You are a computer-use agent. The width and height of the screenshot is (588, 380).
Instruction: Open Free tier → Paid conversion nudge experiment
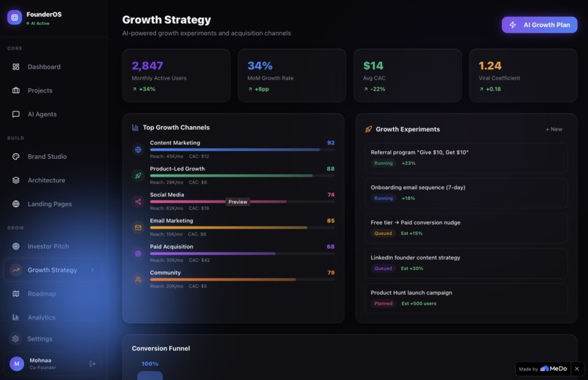(465, 228)
